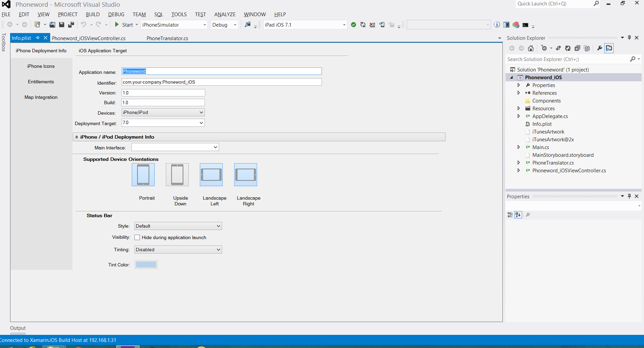
Task: Open the BUILD menu
Action: coord(93,14)
